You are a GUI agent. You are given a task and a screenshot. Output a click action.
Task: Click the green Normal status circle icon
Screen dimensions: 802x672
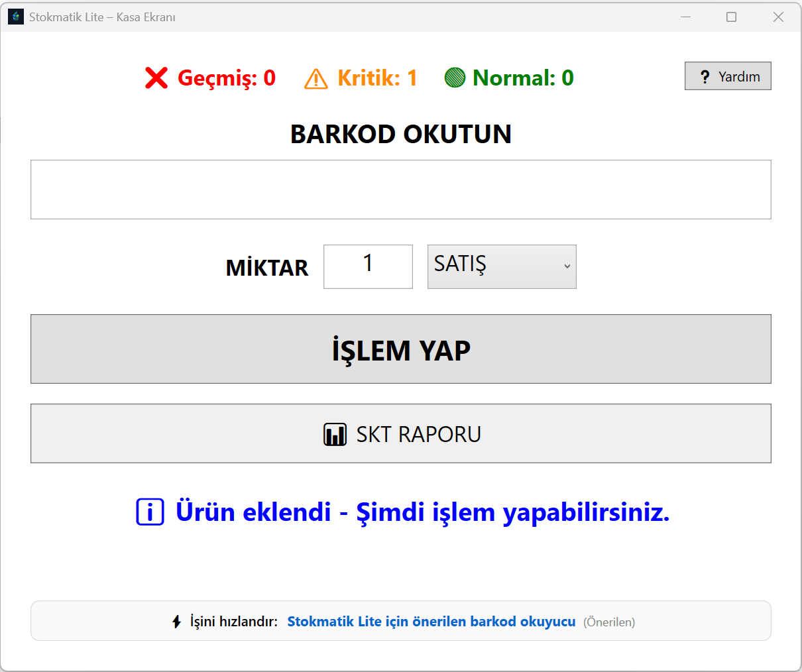click(455, 78)
